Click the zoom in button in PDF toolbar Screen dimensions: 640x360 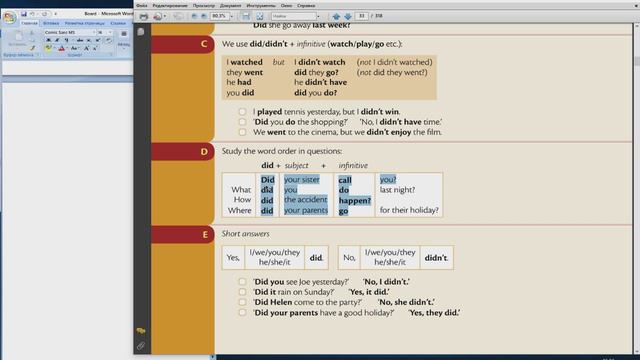(x=203, y=16)
